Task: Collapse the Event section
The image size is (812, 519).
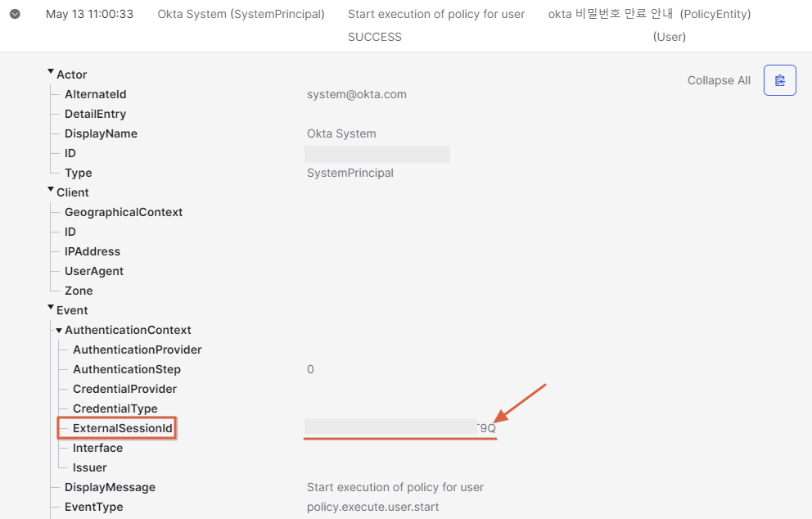Action: coord(51,309)
